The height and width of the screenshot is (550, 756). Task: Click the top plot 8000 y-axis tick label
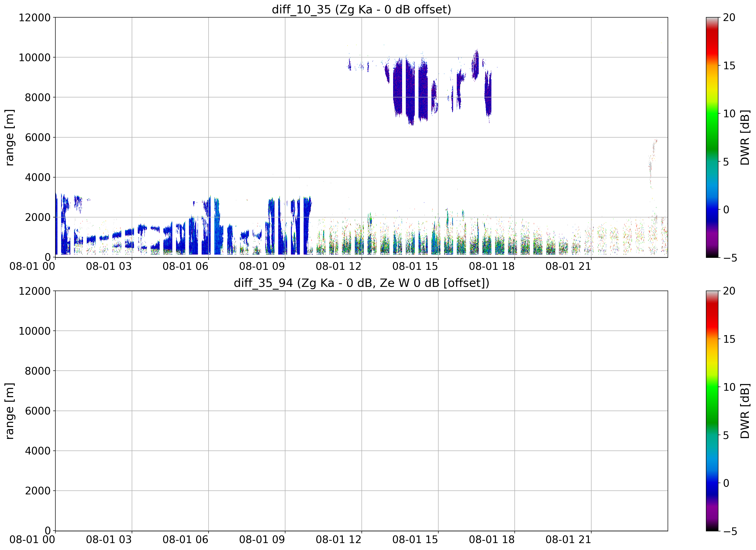[x=38, y=97]
